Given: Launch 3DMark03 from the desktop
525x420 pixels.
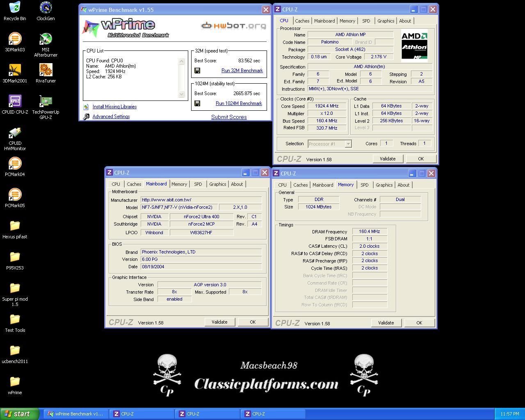Looking at the screenshot, I should pyautogui.click(x=15, y=42).
